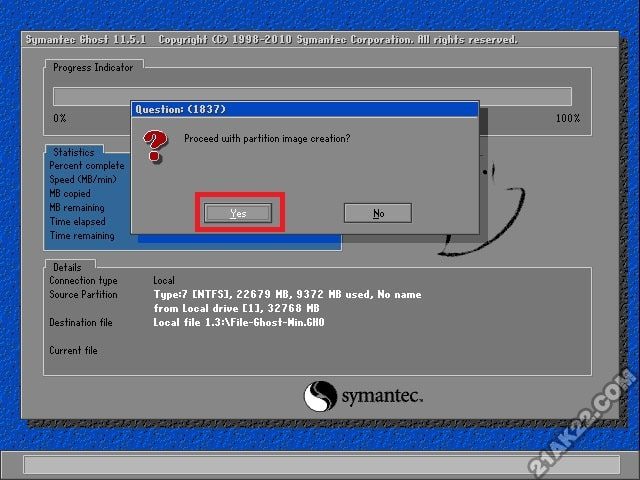Click the "MB copied" row
Image resolution: width=640 pixels, height=480 pixels.
tap(70, 193)
